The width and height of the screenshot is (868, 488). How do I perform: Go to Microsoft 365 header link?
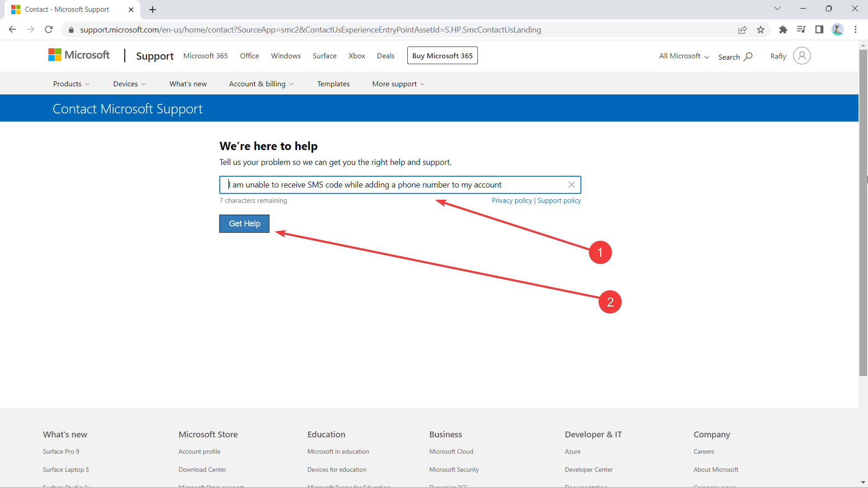206,56
